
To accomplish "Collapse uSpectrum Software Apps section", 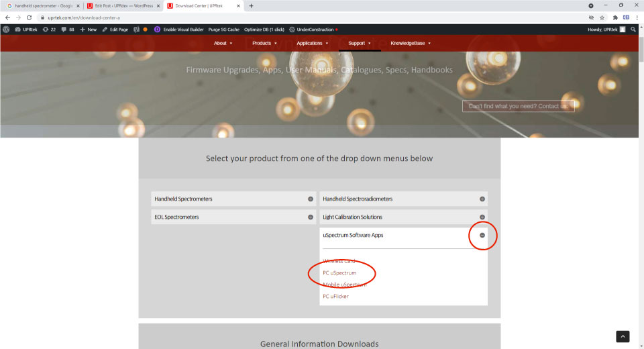I will pyautogui.click(x=482, y=235).
